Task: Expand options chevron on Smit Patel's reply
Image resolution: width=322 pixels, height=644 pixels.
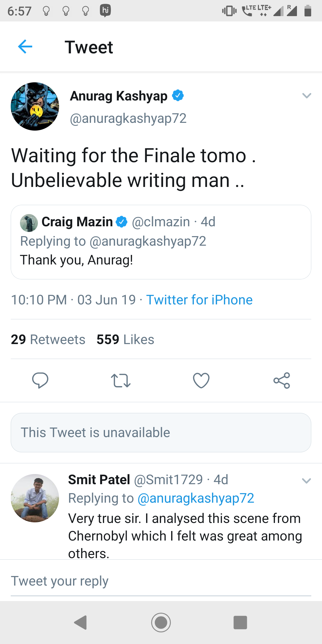Action: [x=306, y=481]
